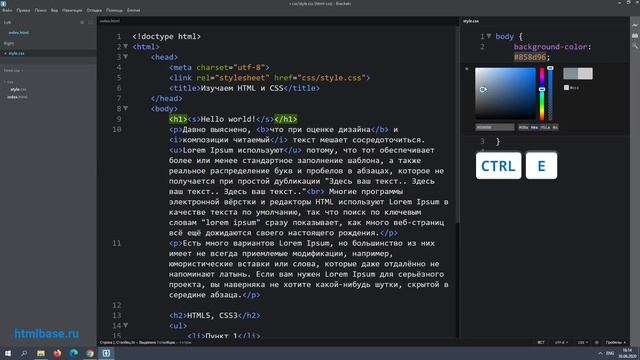
Task: Open style.css in the project file tree
Action: (x=18, y=89)
